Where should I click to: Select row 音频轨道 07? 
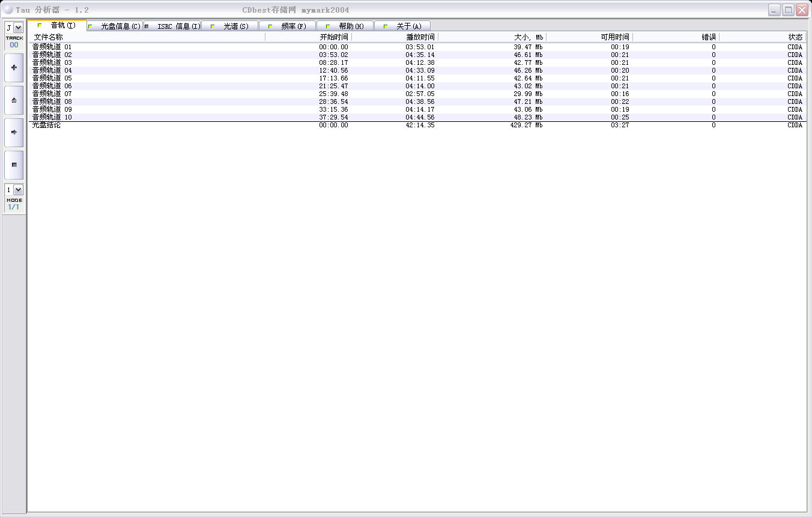[x=417, y=94]
